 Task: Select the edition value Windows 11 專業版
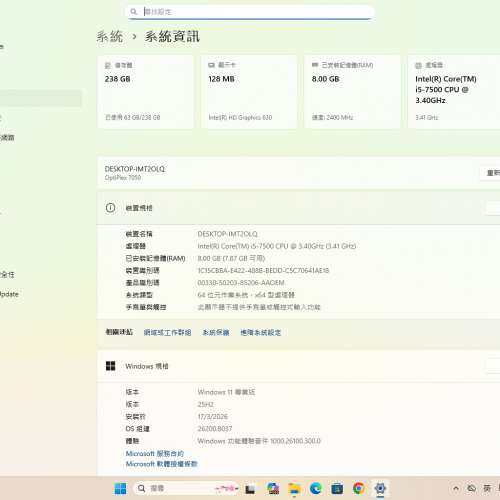tap(226, 392)
